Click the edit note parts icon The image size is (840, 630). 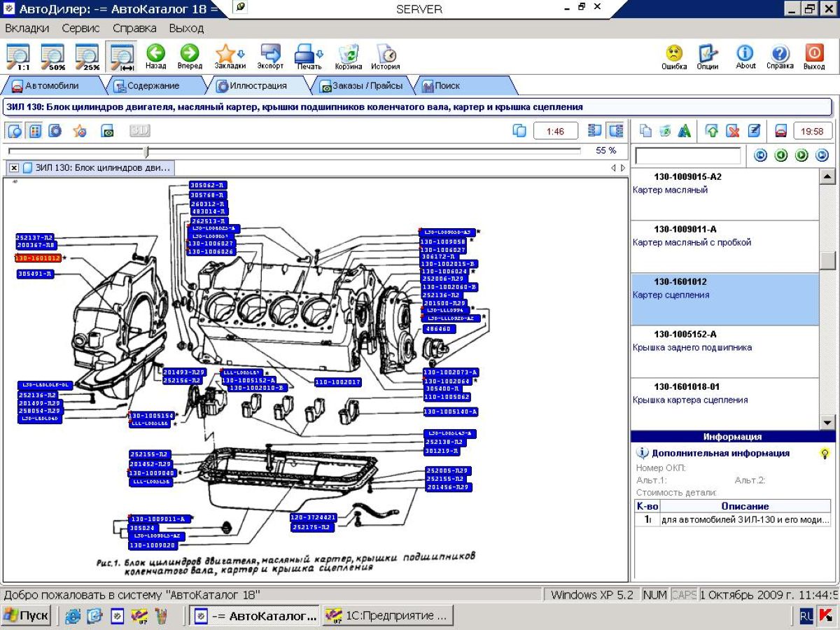tap(754, 131)
